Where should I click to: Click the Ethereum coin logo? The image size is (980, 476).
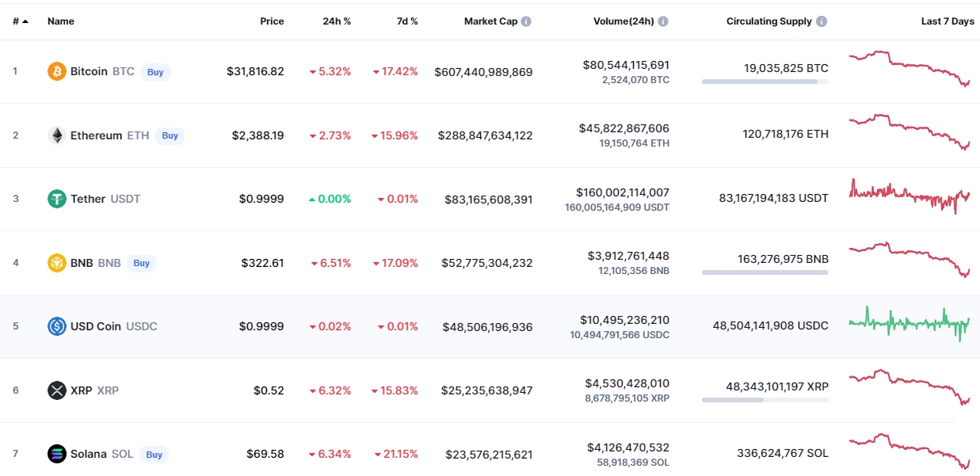click(56, 135)
